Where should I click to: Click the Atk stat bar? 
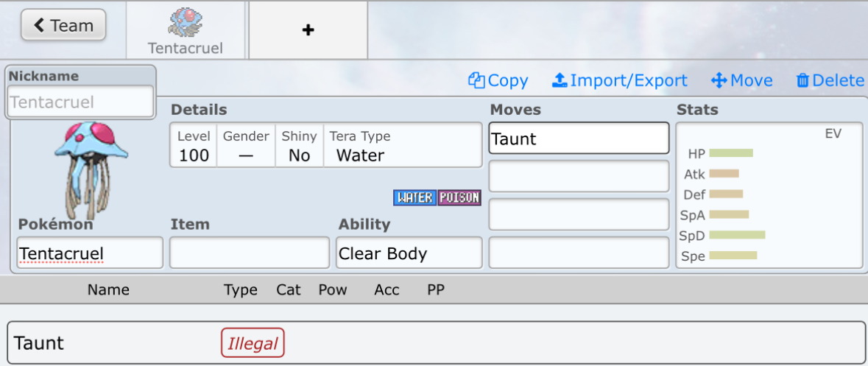coord(724,174)
